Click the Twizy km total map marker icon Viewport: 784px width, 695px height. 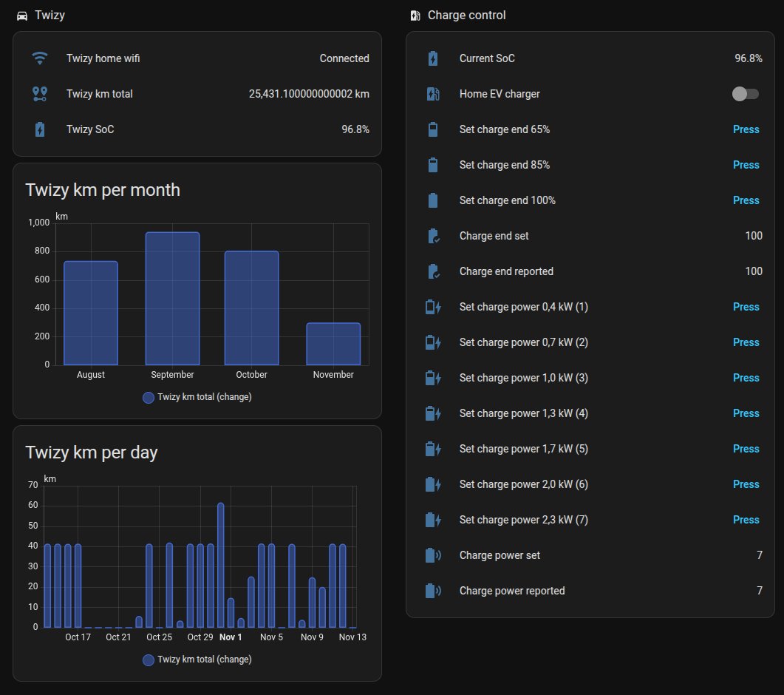pos(40,94)
